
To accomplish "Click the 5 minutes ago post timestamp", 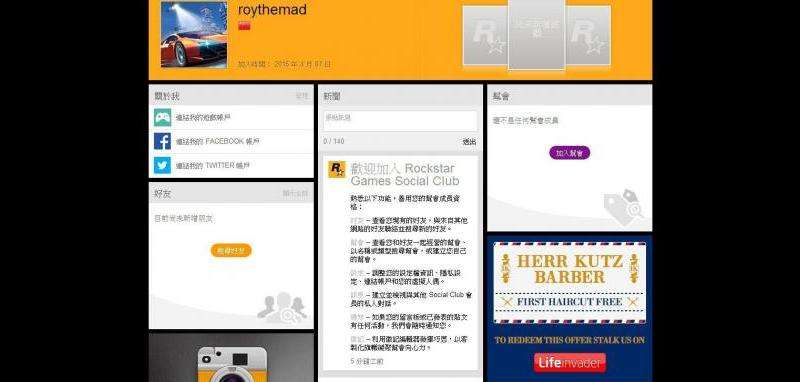I will [367, 361].
